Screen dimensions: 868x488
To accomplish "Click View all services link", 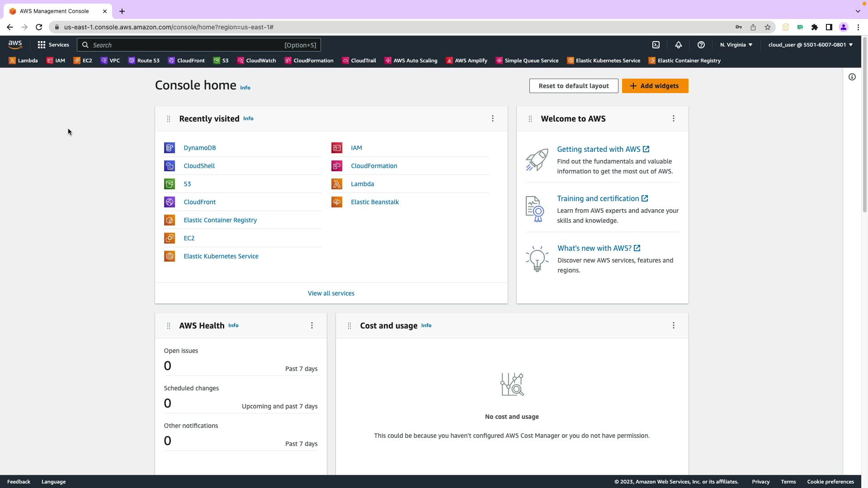I will pyautogui.click(x=331, y=293).
